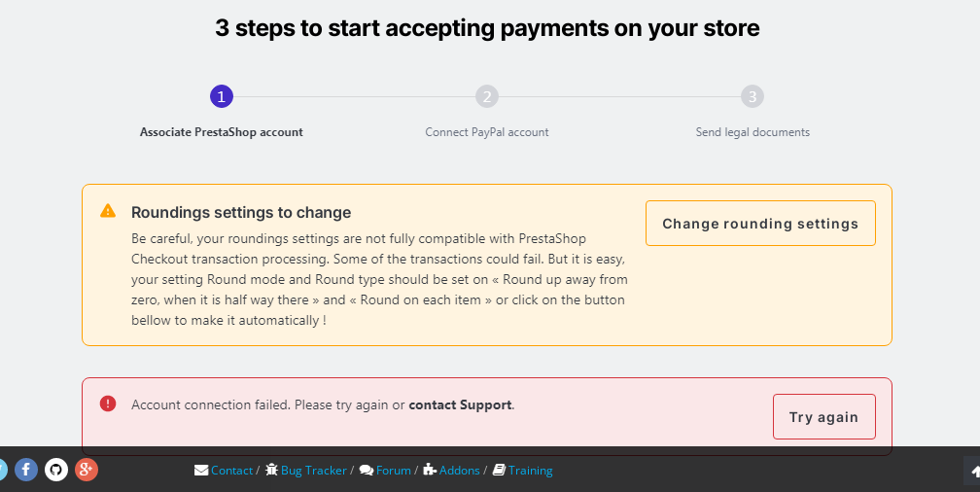Click the Facebook icon in footer
Image resolution: width=980 pixels, height=492 pixels.
pyautogui.click(x=26, y=470)
